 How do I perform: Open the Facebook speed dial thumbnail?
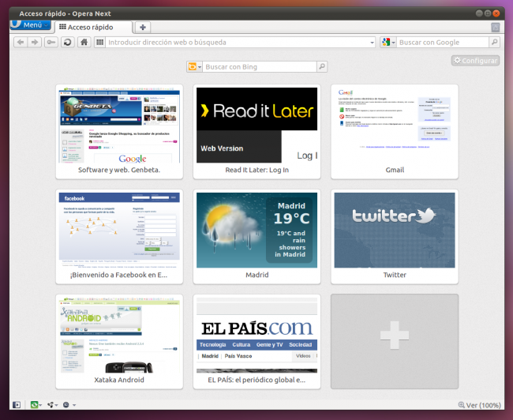[x=119, y=231]
